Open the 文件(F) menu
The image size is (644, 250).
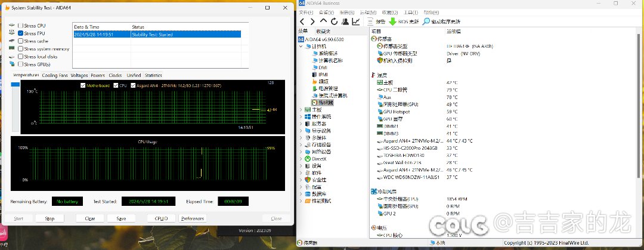click(306, 13)
